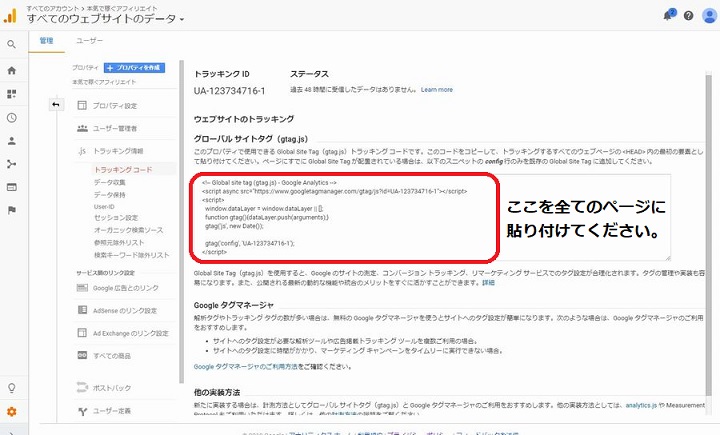The width and height of the screenshot is (720, 435).
Task: Click the Google タグマネージャ heading
Action: click(233, 305)
